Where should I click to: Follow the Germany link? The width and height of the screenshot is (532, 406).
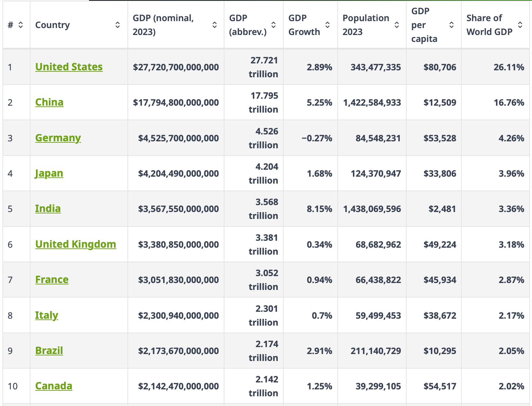point(58,138)
